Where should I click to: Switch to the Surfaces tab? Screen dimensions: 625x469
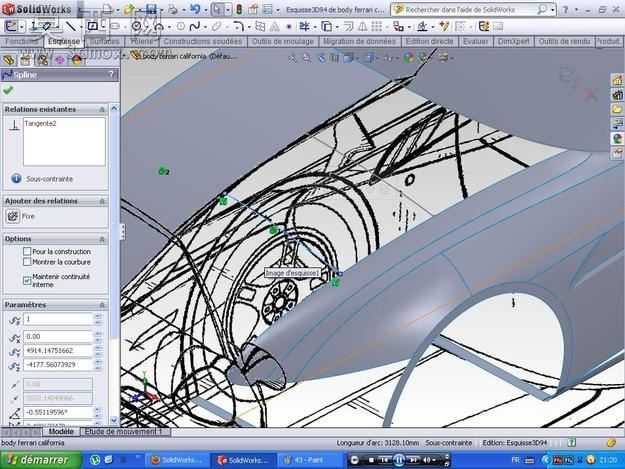point(105,41)
